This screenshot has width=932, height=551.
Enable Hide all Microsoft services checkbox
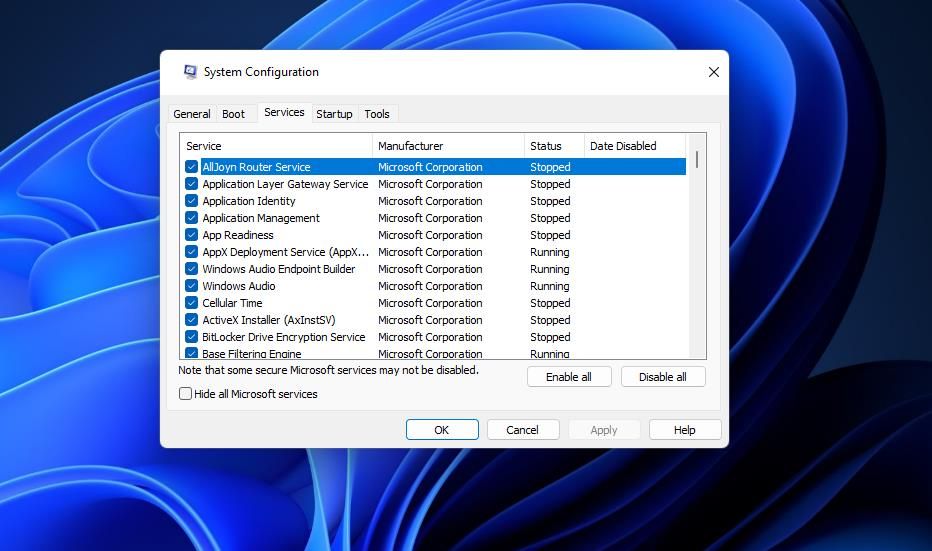click(x=185, y=394)
